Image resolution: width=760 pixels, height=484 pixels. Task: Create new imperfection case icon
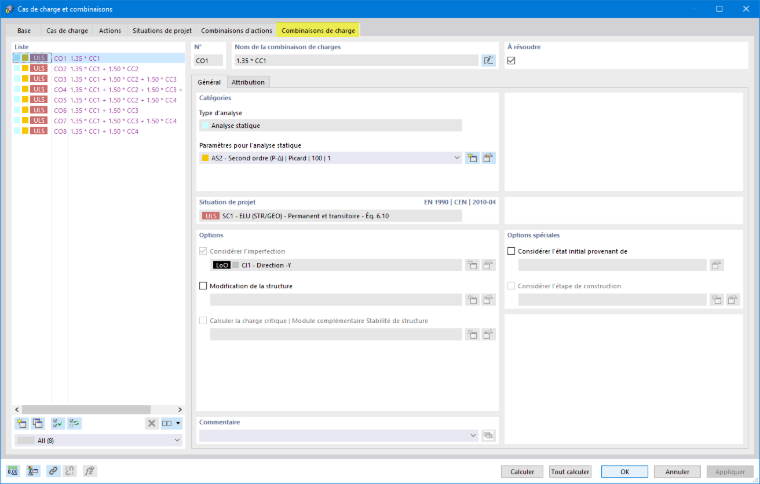tap(472, 265)
